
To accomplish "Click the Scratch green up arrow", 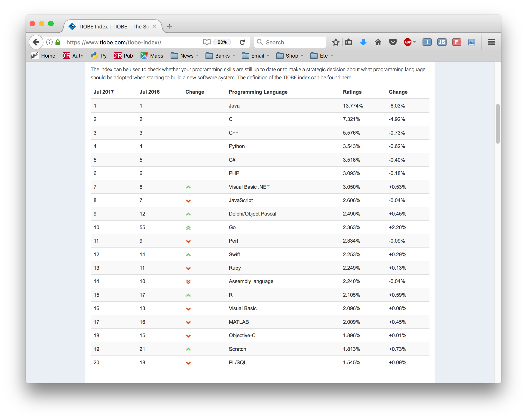I will [x=188, y=349].
